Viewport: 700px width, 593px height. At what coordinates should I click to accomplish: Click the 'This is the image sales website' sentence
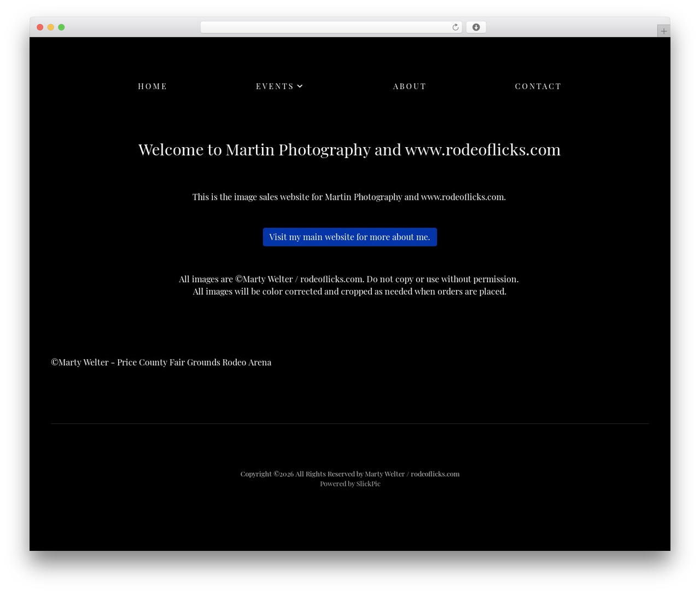pyautogui.click(x=349, y=197)
